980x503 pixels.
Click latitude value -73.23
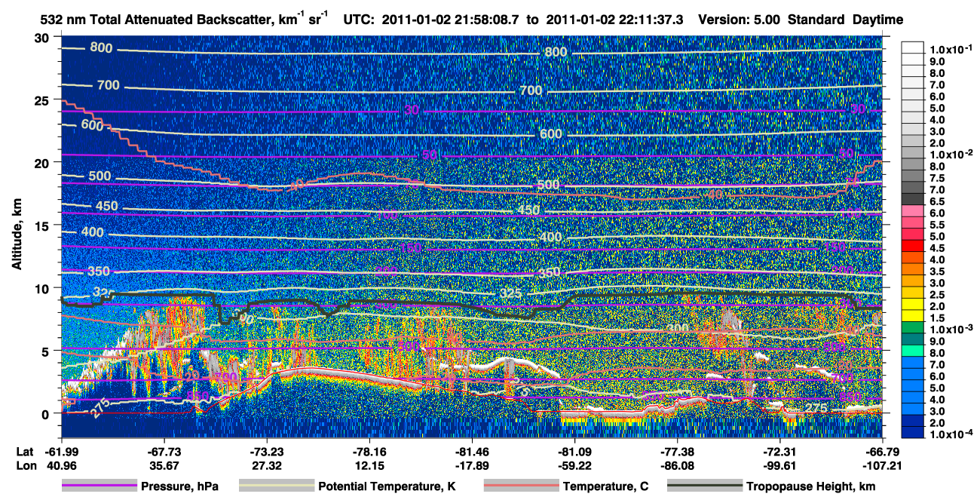click(x=266, y=452)
